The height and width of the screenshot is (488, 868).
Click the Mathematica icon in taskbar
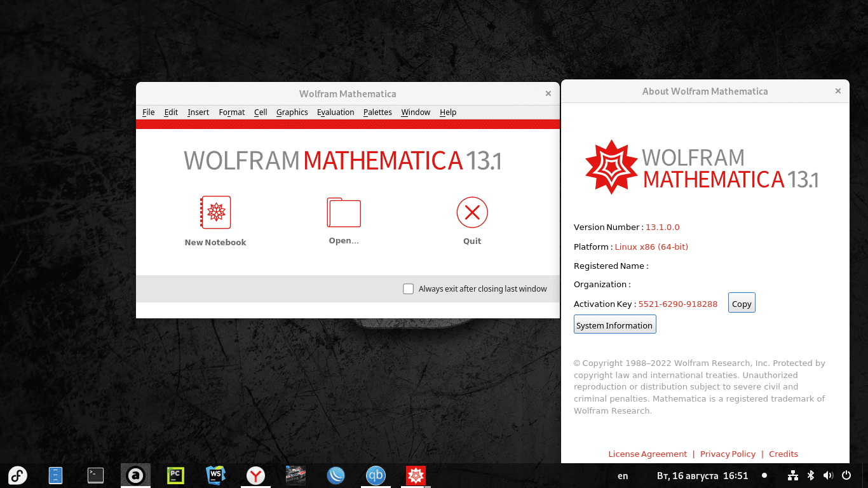(x=416, y=475)
